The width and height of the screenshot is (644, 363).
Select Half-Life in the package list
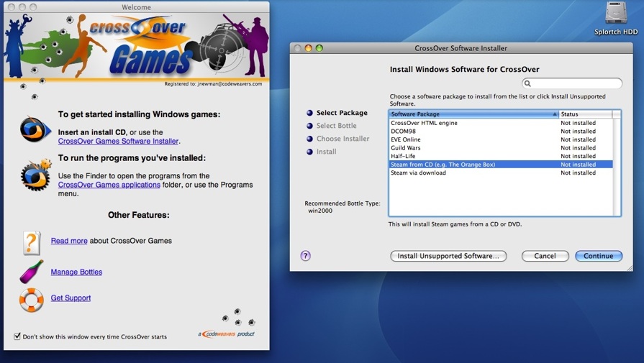coord(501,156)
